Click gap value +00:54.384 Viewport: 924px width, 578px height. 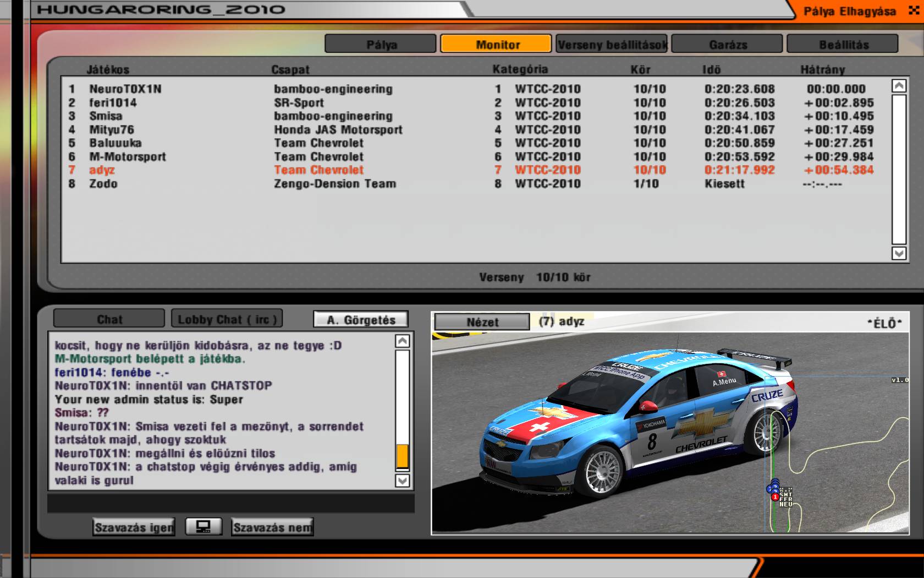[839, 170]
